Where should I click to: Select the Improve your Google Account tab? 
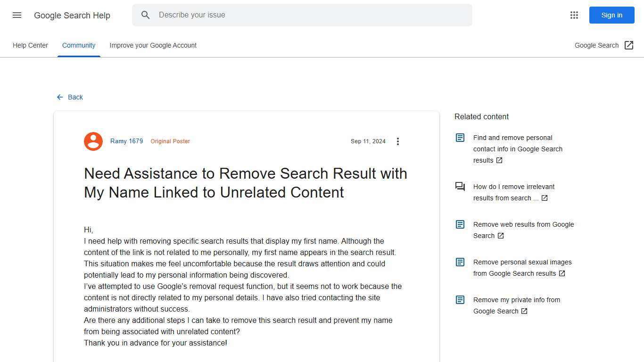pos(153,45)
